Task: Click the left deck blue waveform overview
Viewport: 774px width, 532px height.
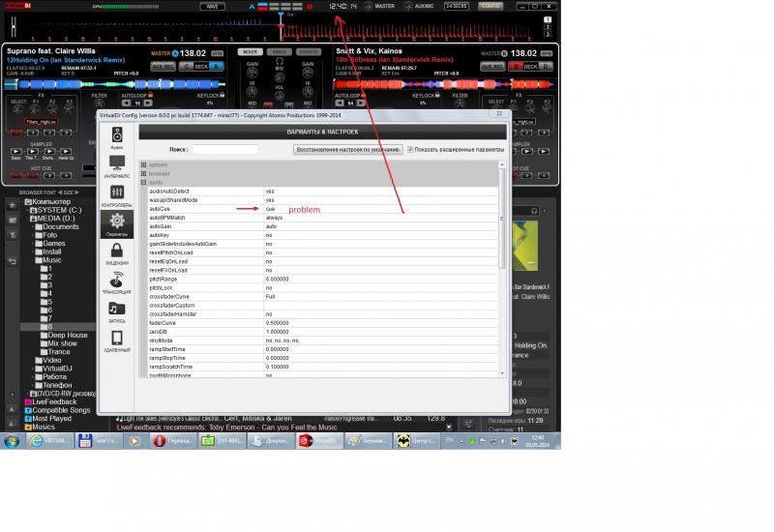Action: pyautogui.click(x=116, y=84)
